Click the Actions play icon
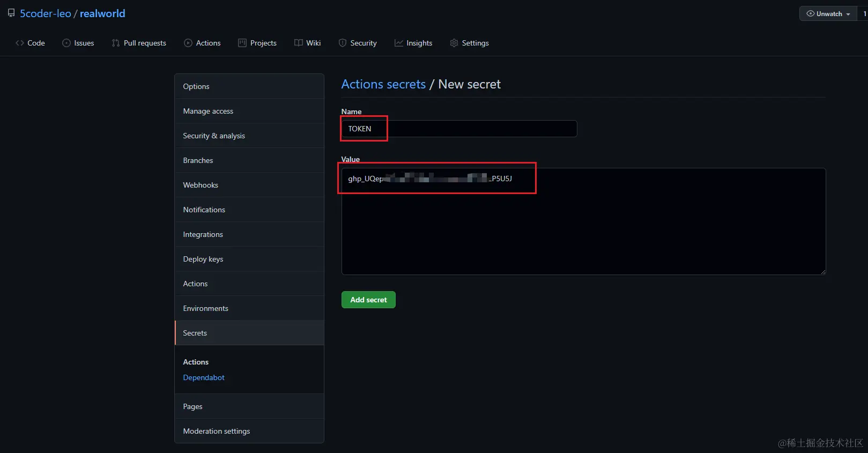The width and height of the screenshot is (868, 453). 188,43
